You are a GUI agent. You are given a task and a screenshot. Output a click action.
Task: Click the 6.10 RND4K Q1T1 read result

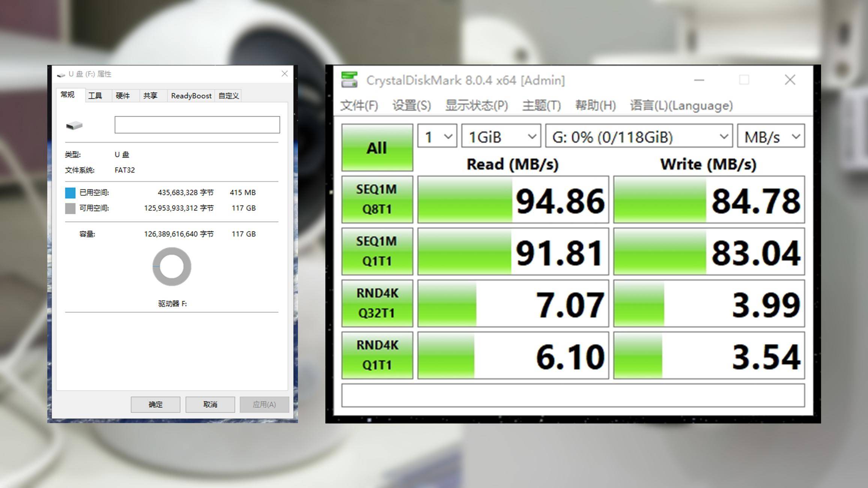513,355
